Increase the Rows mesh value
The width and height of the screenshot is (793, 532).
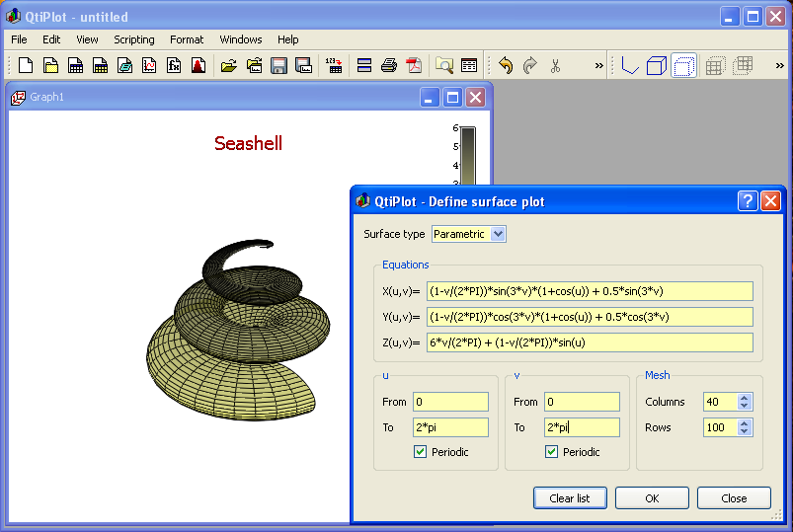click(744, 423)
